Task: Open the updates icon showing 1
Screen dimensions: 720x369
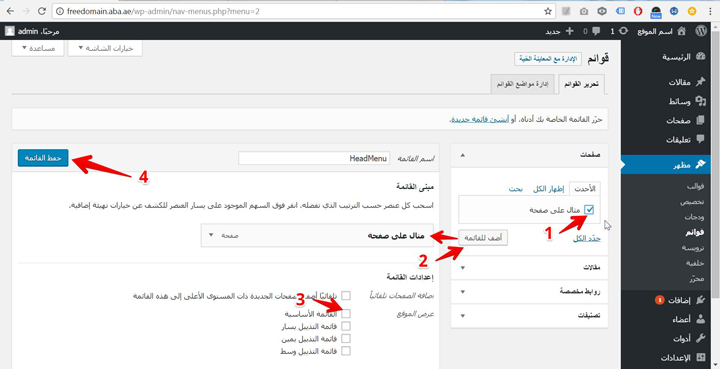Action: tap(623, 31)
